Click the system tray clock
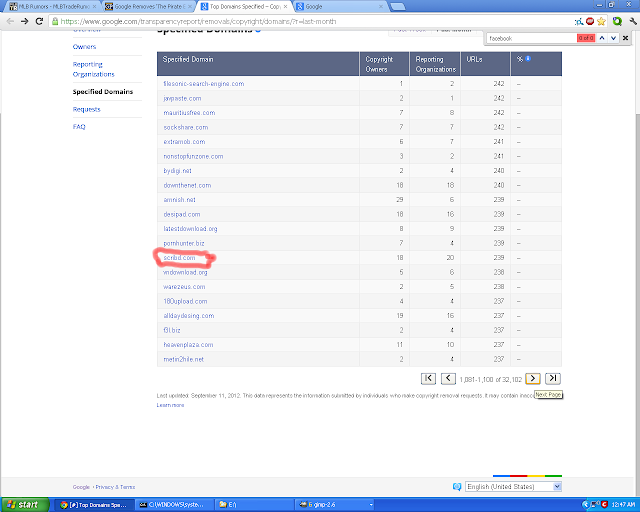Image resolution: width=640 pixels, height=512 pixels. click(x=623, y=505)
